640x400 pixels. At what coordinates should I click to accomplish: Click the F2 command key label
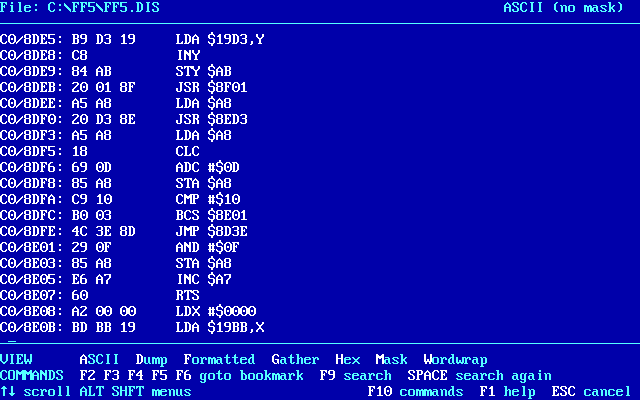coord(87,375)
